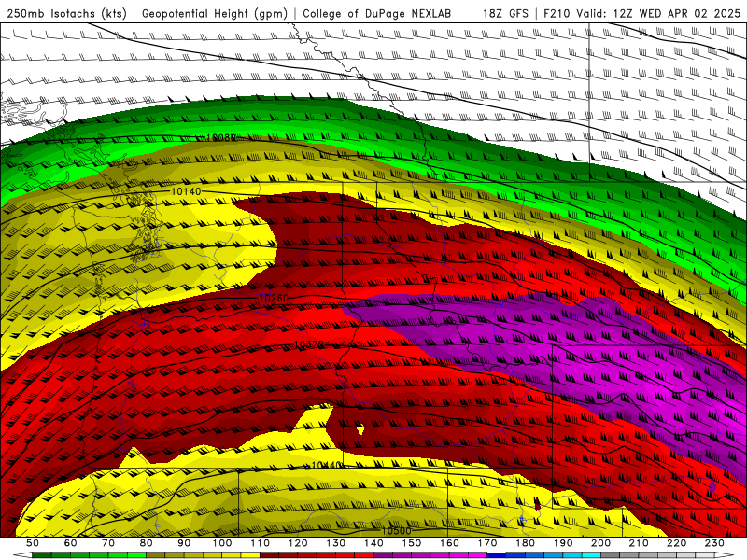
Task: Select the cyan swatch just before 200
Action: pos(591,555)
